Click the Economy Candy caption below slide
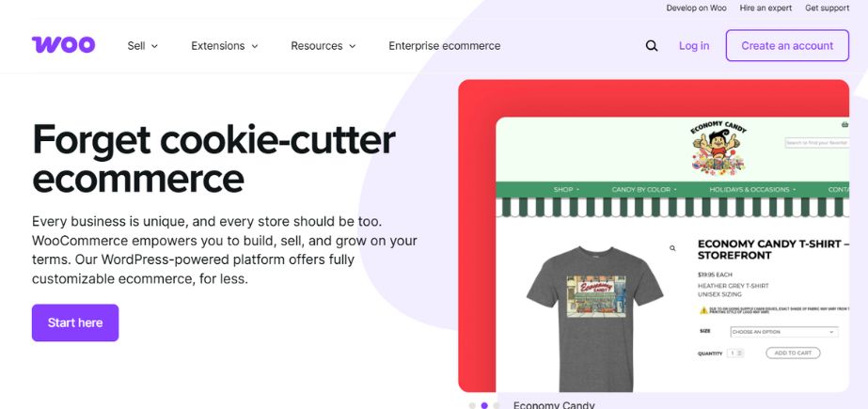Viewport: 868px width, 409px height. click(554, 405)
